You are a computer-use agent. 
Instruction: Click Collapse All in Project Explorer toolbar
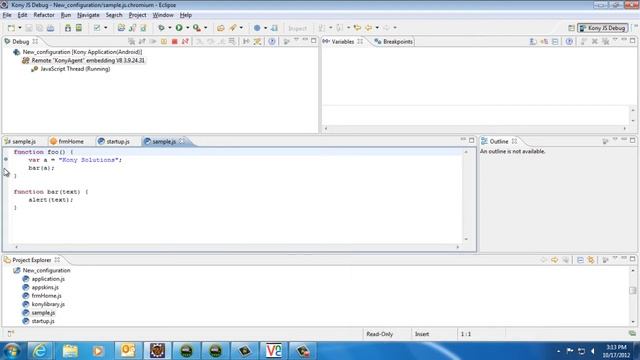580,260
